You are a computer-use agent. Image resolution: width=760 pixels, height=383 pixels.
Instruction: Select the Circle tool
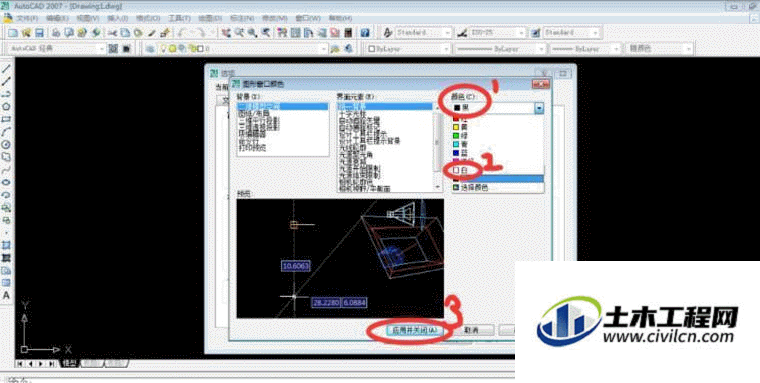coord(6,144)
